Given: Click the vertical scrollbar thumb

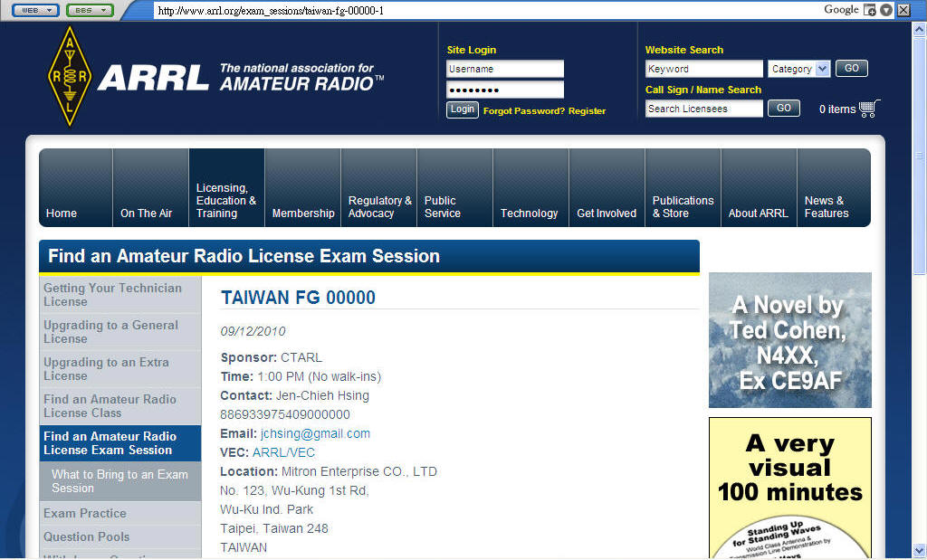Looking at the screenshot, I should click(920, 156).
